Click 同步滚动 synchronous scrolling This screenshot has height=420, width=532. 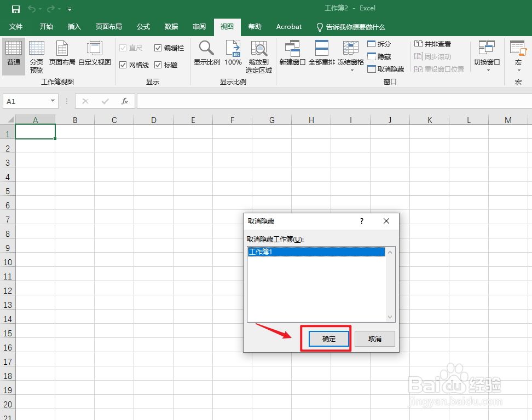432,57
